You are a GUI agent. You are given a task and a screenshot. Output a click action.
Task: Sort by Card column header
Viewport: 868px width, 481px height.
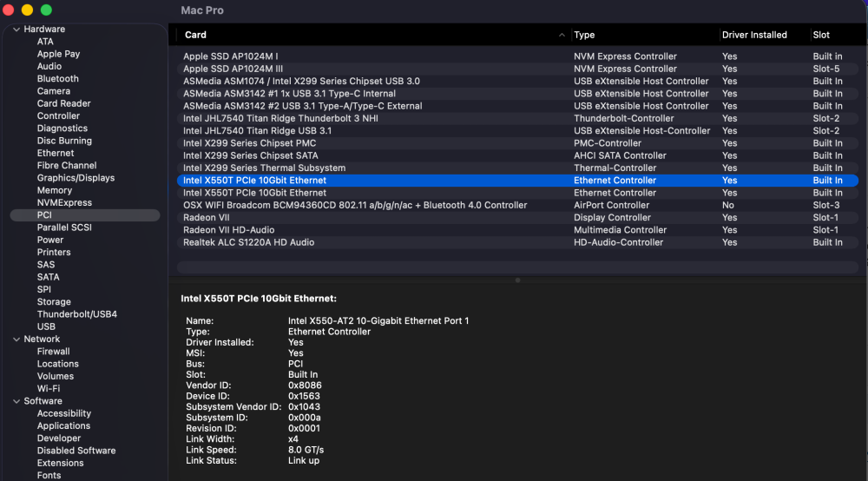pyautogui.click(x=195, y=35)
